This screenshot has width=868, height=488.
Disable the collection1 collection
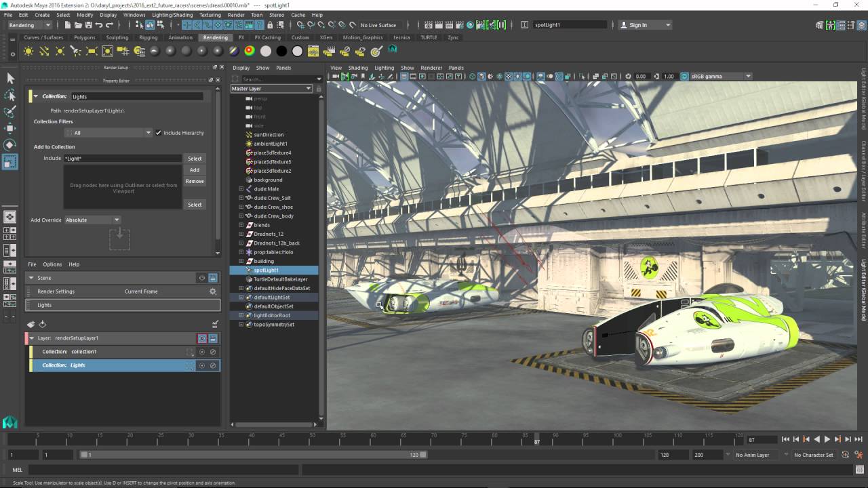(212, 352)
